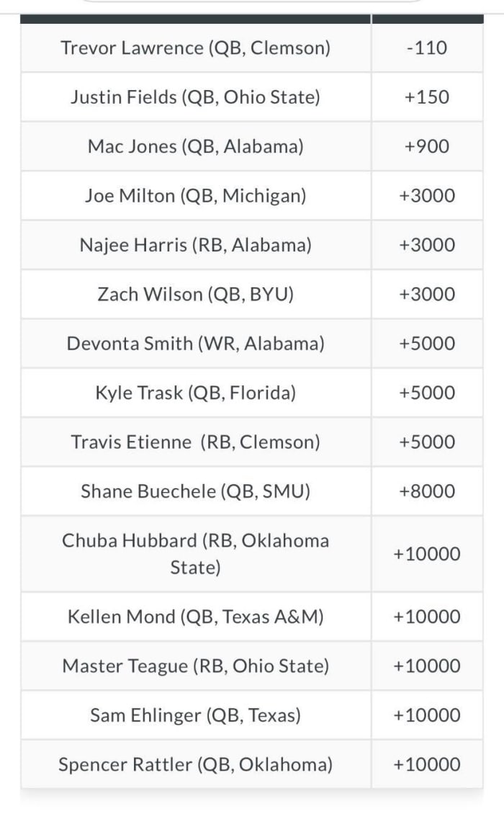
Task: Click Chuba Hubbard (RB, Oklahoma State) name
Action: point(196,554)
